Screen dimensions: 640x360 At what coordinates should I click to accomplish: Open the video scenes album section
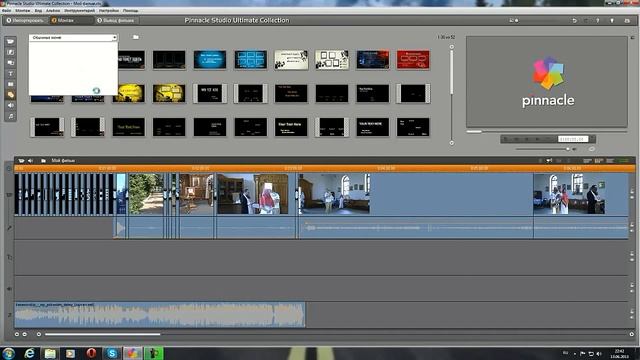pyautogui.click(x=11, y=41)
